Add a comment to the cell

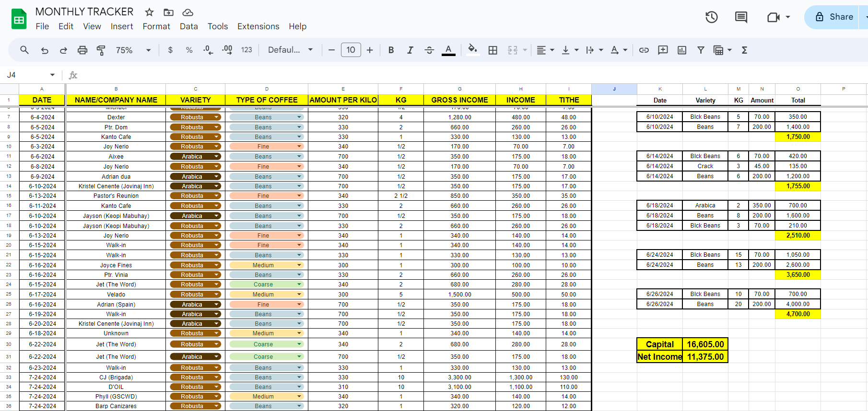(663, 50)
